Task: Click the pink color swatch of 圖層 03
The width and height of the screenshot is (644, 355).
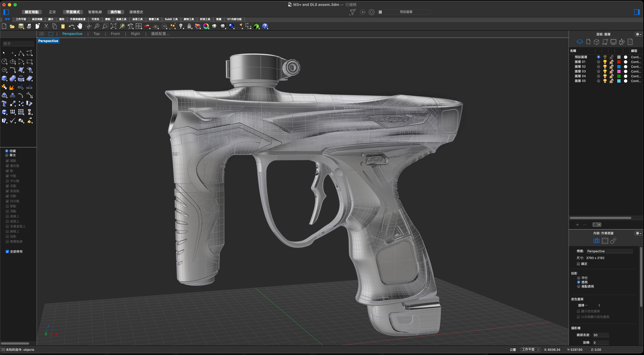Action: click(619, 71)
